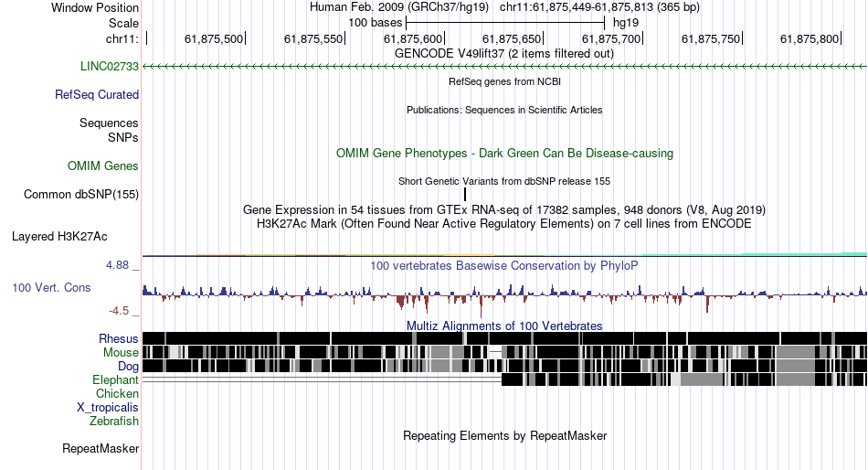Open the Layered H3K27Ac track label

pyautogui.click(x=59, y=237)
